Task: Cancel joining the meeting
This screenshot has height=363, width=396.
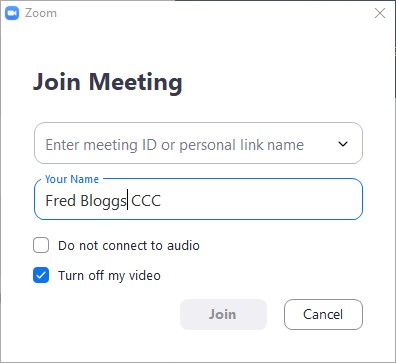Action: 323,314
